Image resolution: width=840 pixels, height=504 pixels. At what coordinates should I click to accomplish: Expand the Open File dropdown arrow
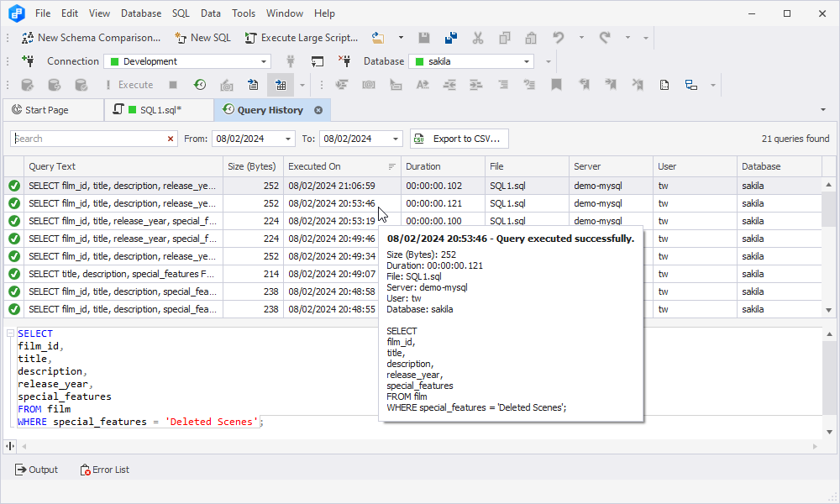401,38
